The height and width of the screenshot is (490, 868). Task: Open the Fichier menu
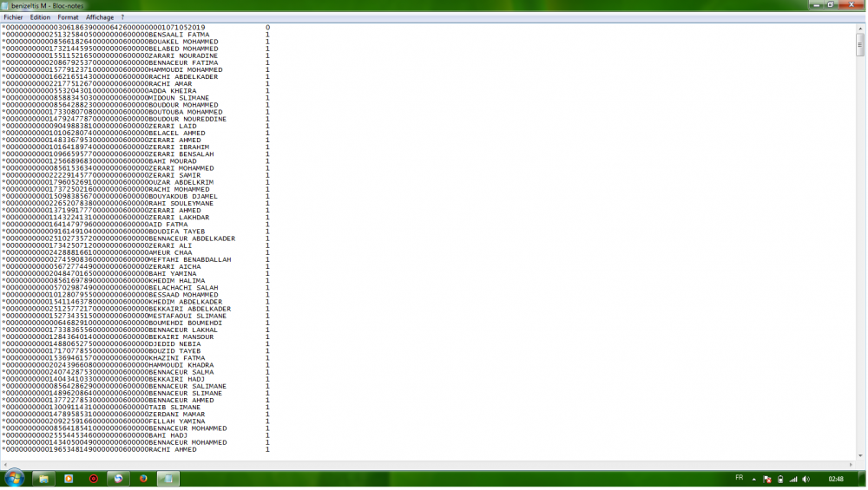13,17
